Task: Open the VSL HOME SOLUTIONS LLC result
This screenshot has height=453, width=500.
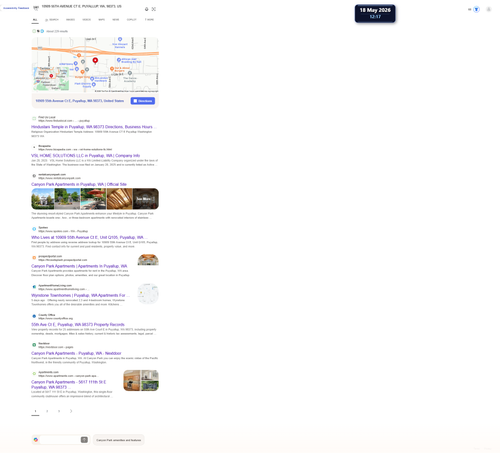Action: coord(85,156)
